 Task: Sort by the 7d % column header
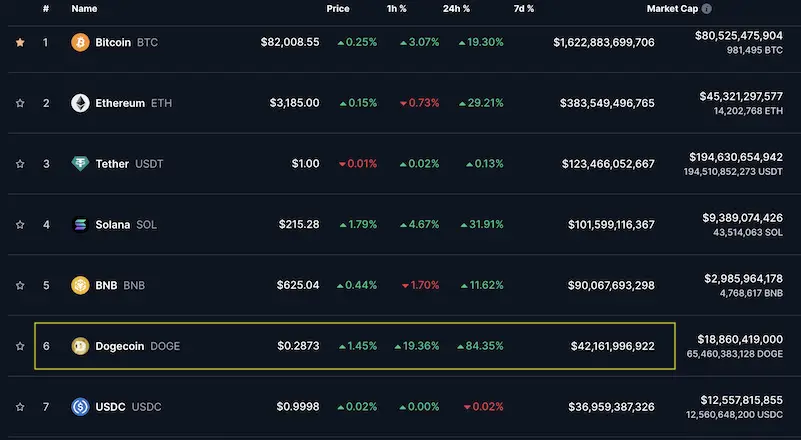tap(524, 9)
